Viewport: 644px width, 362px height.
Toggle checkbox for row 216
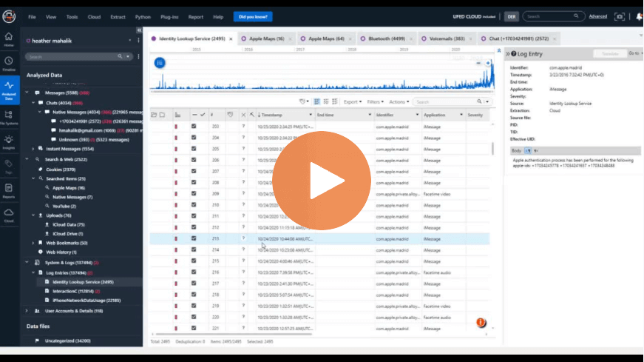pyautogui.click(x=194, y=272)
